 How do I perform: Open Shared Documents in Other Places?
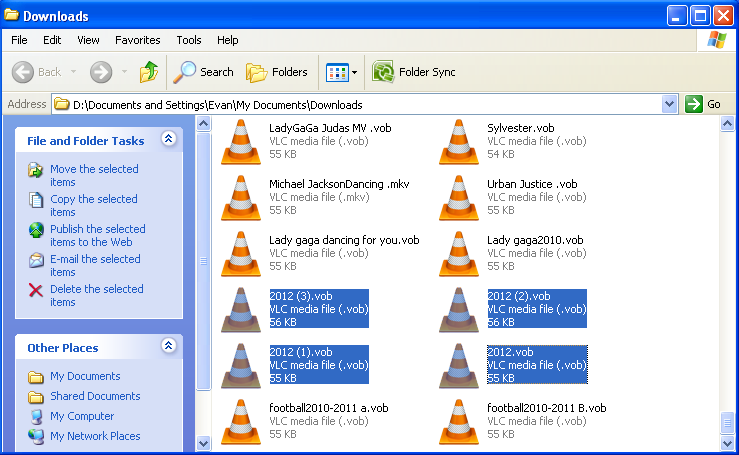click(95, 396)
